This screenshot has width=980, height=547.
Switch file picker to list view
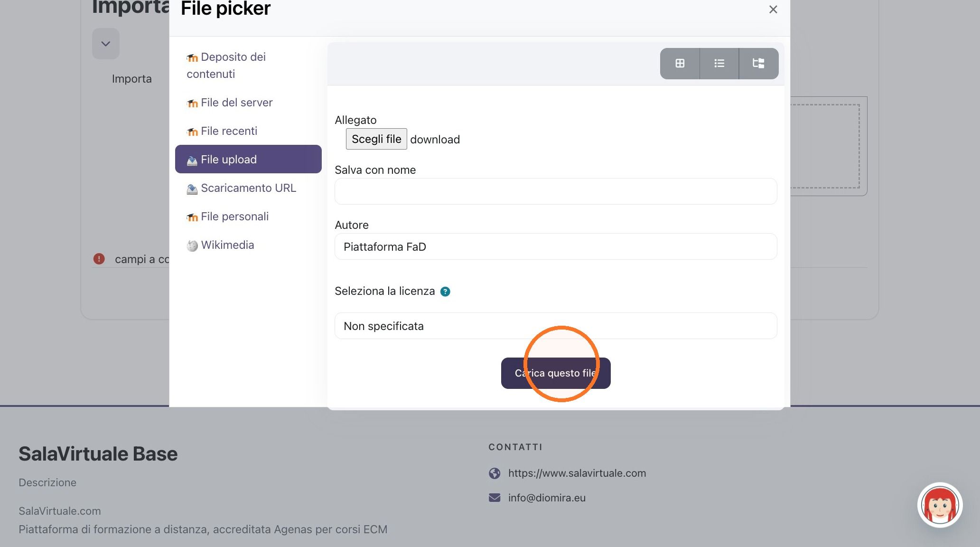(x=719, y=63)
